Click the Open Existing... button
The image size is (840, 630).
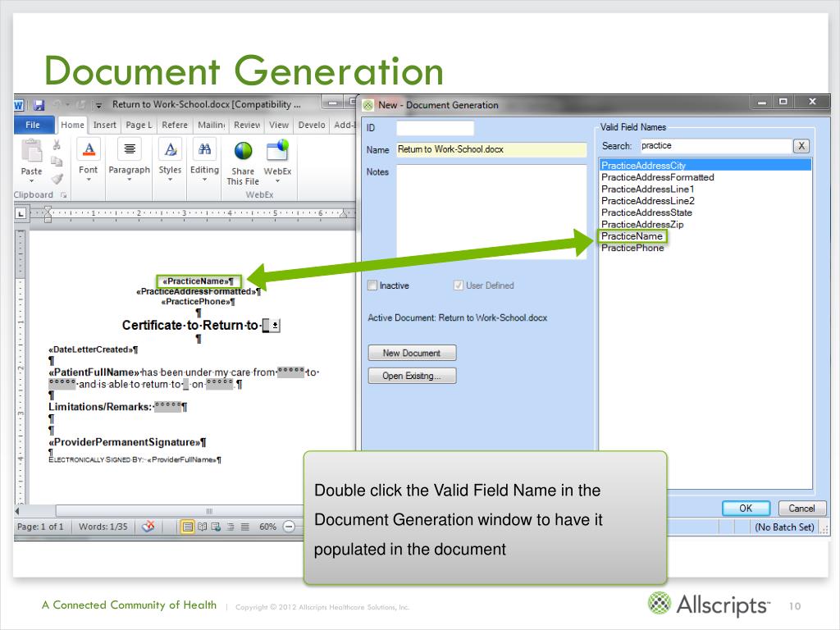coord(412,376)
